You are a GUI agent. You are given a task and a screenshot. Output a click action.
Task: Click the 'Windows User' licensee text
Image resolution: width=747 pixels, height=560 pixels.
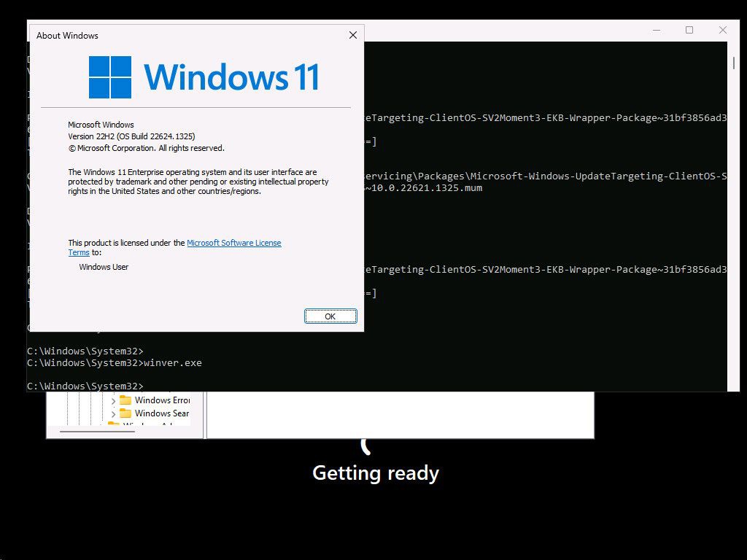[x=104, y=267]
